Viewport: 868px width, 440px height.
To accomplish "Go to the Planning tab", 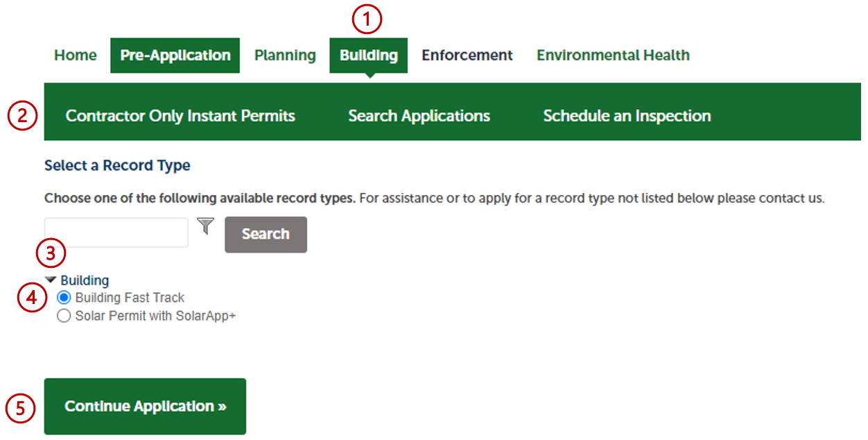I will tap(285, 55).
